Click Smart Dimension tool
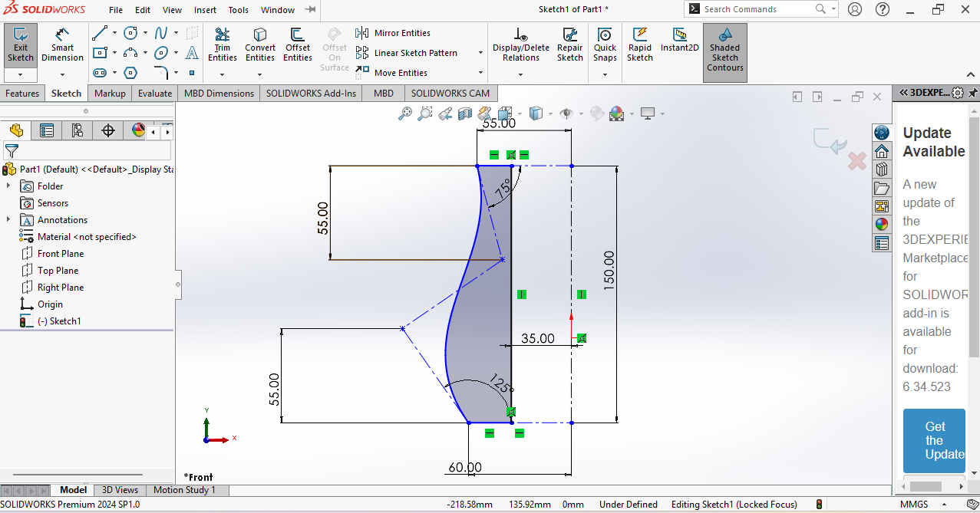980x513 pixels. point(62,44)
